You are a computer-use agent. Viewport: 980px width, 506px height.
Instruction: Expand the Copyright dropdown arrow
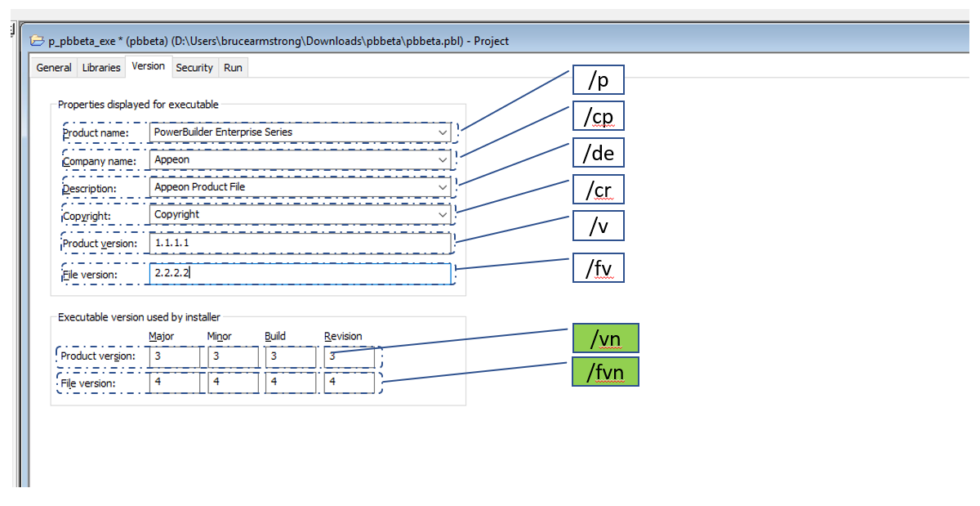tap(442, 214)
